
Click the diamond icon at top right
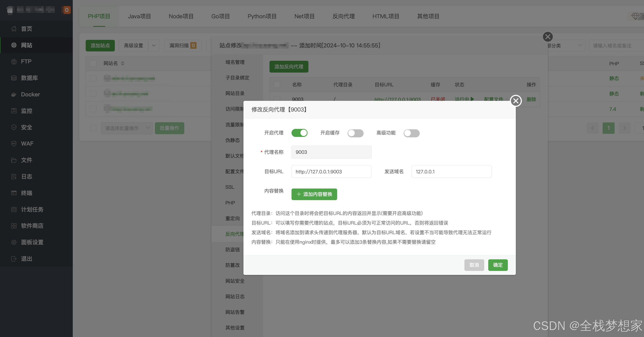pyautogui.click(x=635, y=16)
